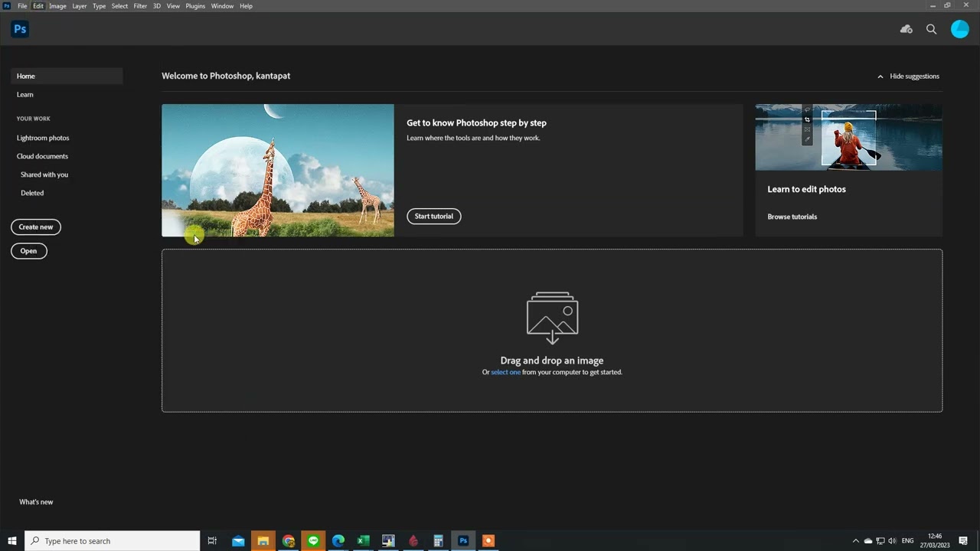Open the user account avatar
980x551 pixels.
(960, 29)
